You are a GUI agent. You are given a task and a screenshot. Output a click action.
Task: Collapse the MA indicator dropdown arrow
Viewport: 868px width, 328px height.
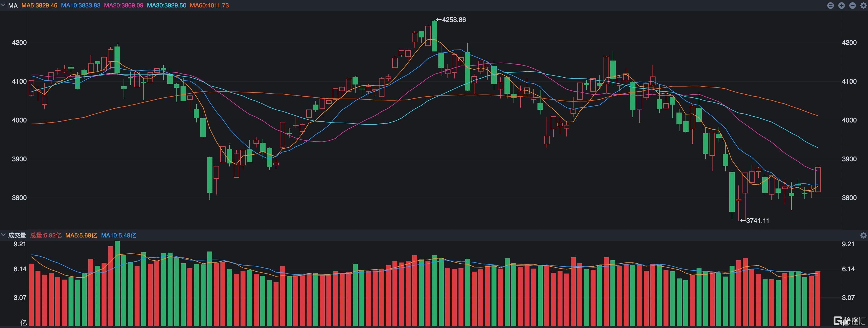(x=3, y=6)
